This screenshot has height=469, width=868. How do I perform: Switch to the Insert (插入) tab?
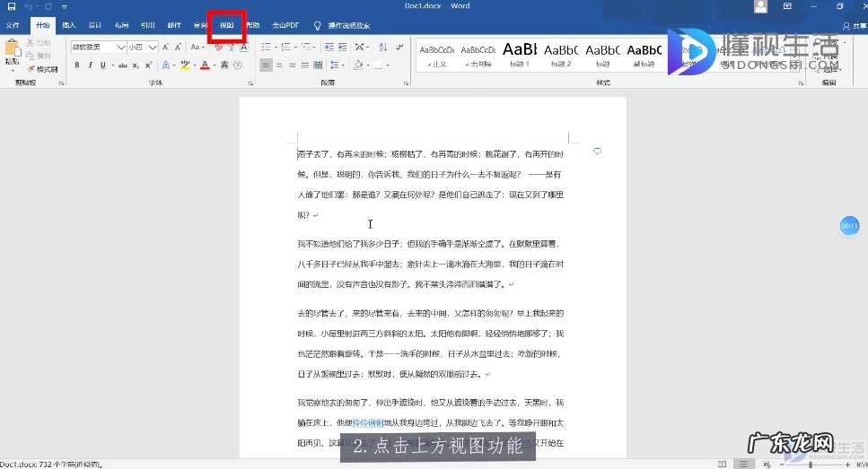click(x=68, y=25)
